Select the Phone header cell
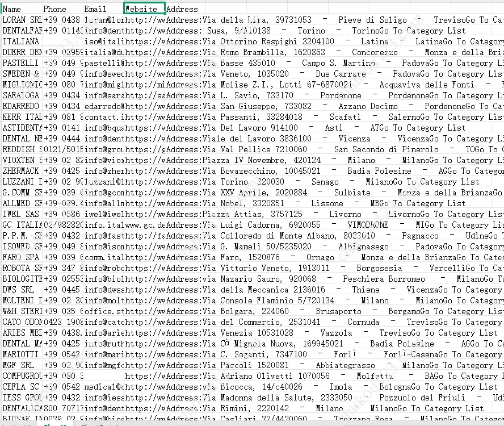Image resolution: width=504 pixels, height=426 pixels. 62,9
